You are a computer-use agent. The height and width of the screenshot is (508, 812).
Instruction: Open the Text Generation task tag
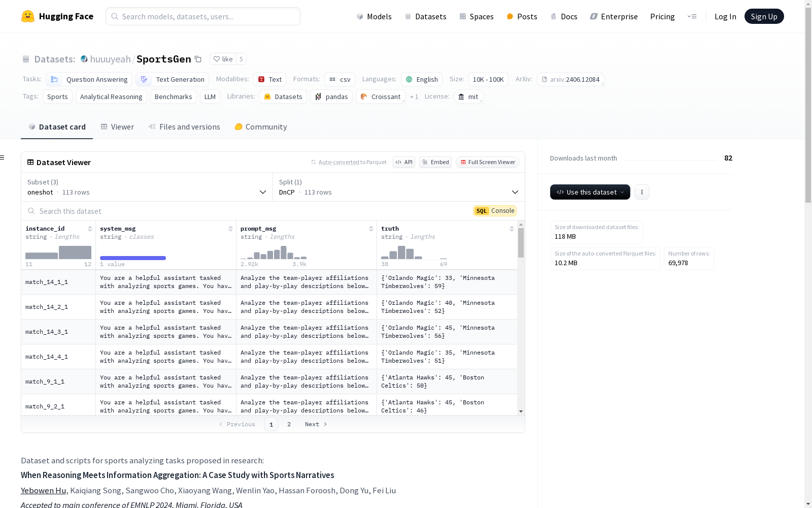173,79
